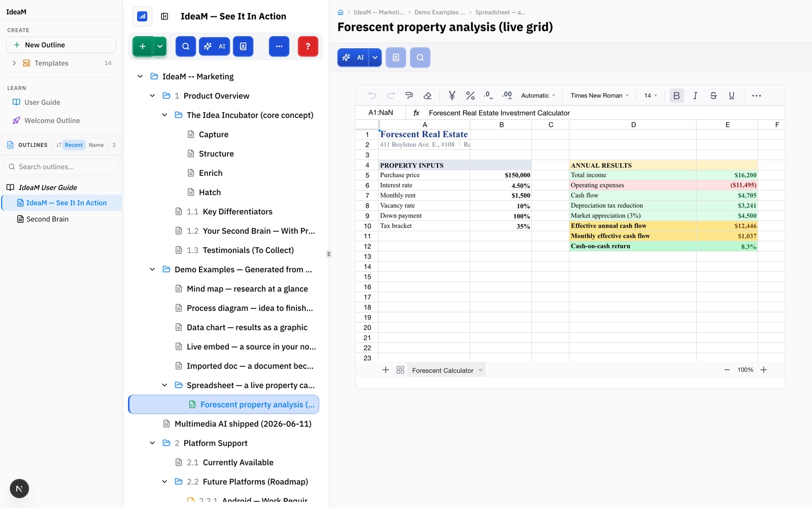Click the outline search button
The width and height of the screenshot is (812, 508).
(186, 46)
